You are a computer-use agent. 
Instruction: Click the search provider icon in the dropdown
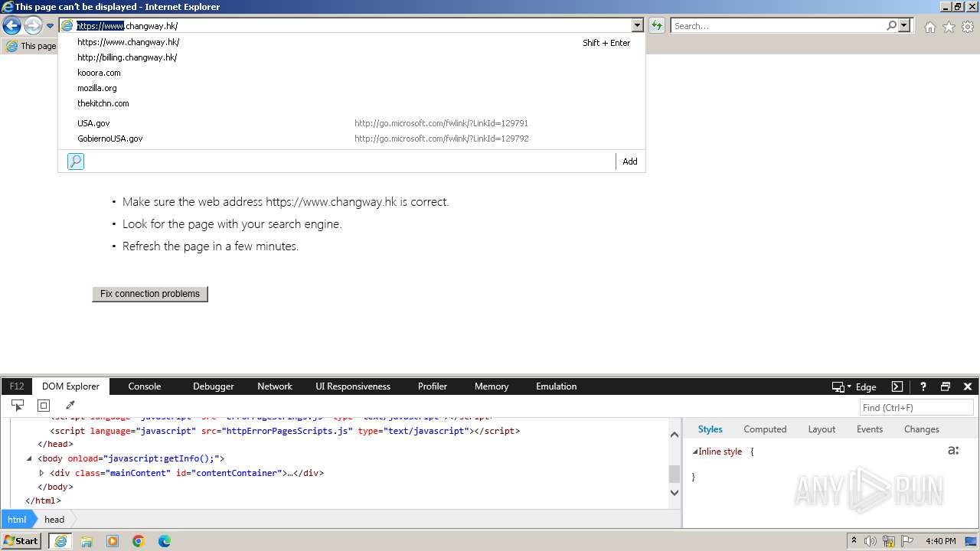click(76, 161)
